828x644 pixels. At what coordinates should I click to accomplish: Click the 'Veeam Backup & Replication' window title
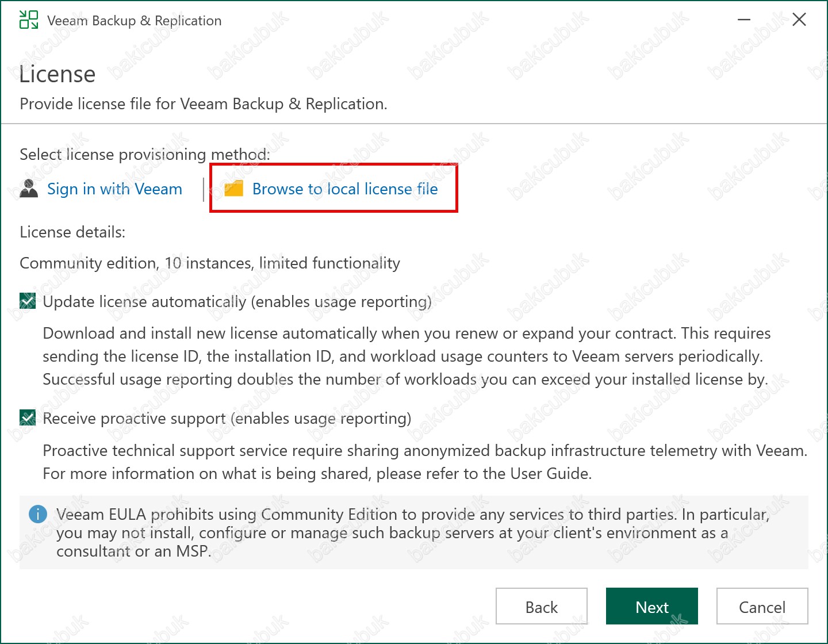(x=134, y=21)
